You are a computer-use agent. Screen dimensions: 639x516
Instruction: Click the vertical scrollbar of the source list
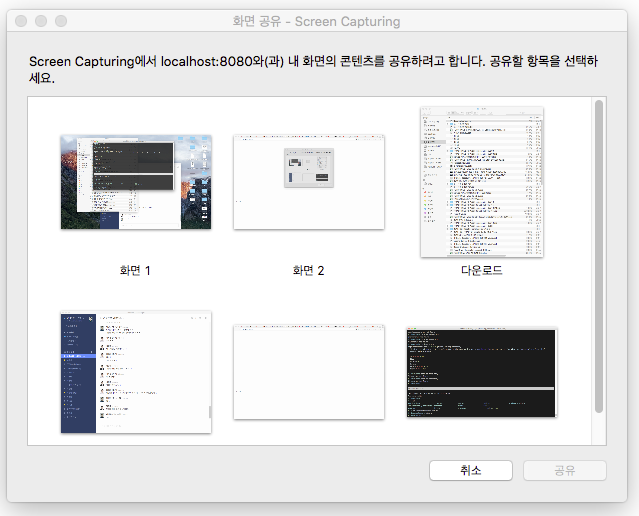click(599, 257)
